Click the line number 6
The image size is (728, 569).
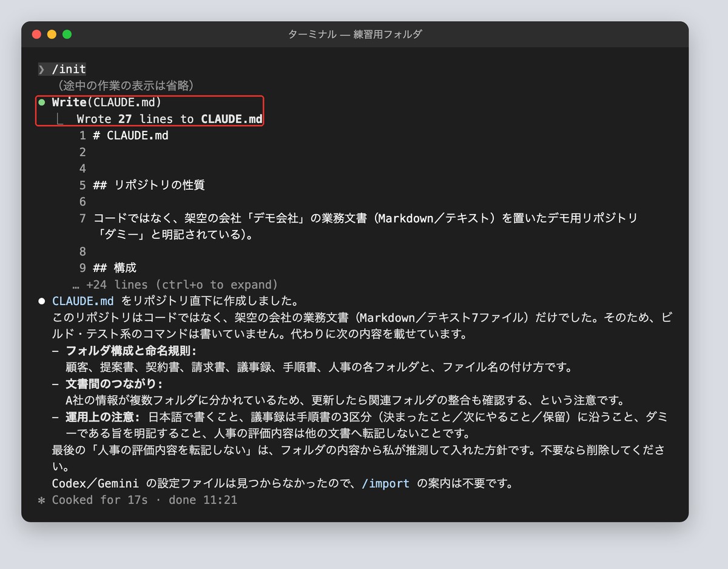pos(83,201)
